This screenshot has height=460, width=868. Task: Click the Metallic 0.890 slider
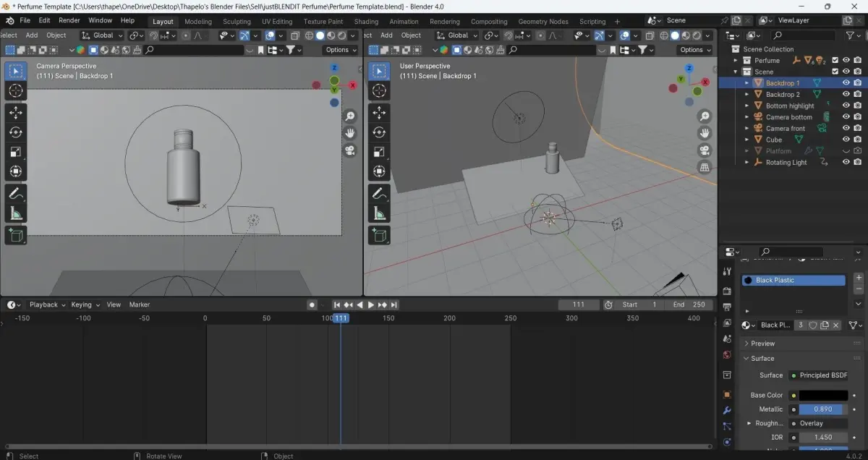point(823,409)
